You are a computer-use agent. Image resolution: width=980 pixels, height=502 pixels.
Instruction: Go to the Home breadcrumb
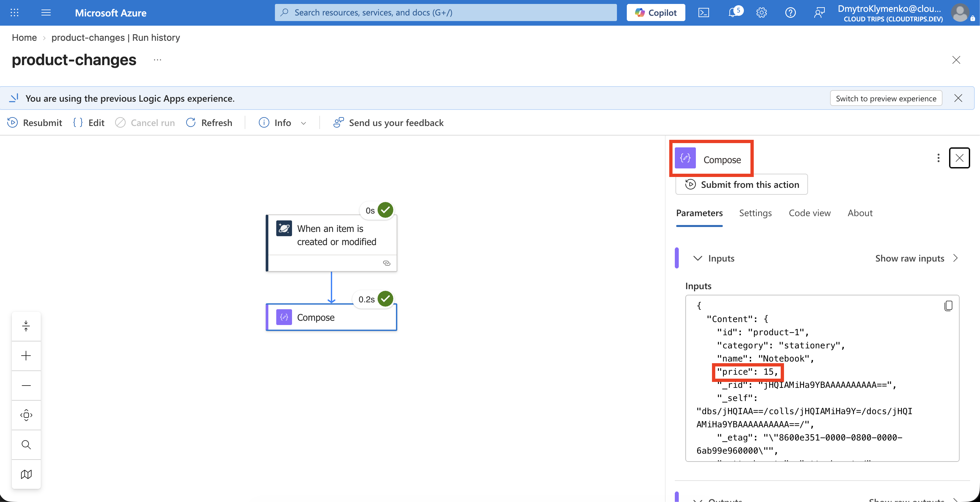pyautogui.click(x=24, y=37)
